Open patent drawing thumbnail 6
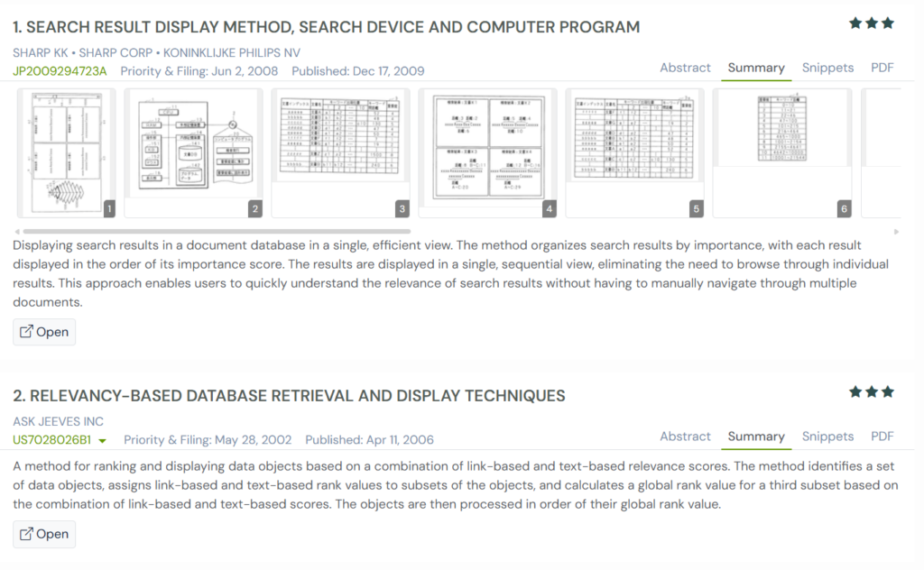This screenshot has height=570, width=924. [x=782, y=152]
